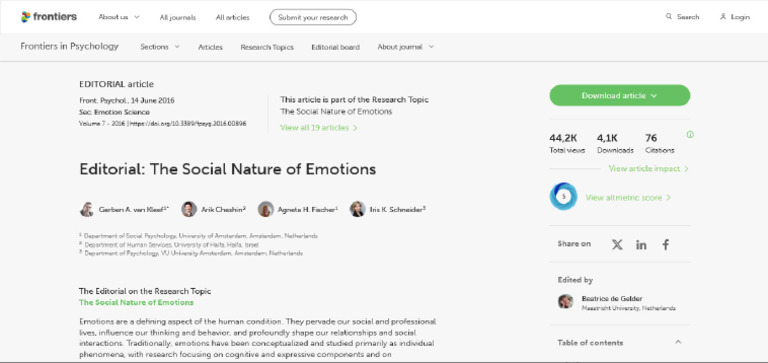This screenshot has width=768, height=363.
Task: Click the altmetric score donut badge
Action: [x=563, y=196]
